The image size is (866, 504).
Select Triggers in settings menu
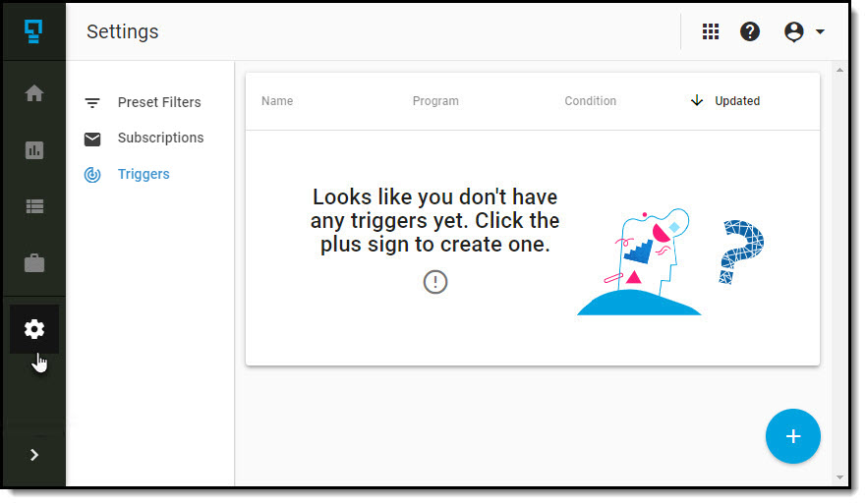click(144, 174)
